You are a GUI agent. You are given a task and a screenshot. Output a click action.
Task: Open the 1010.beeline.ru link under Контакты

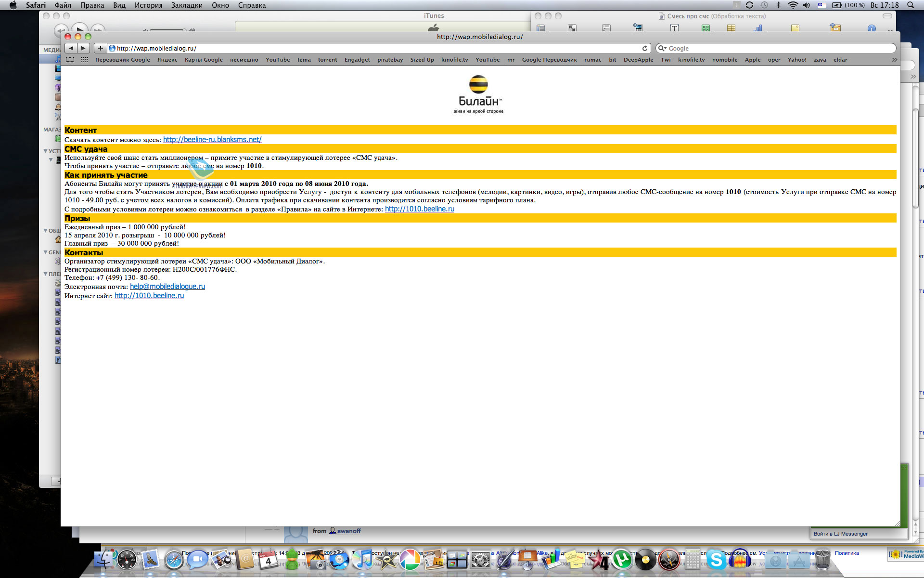click(x=149, y=296)
